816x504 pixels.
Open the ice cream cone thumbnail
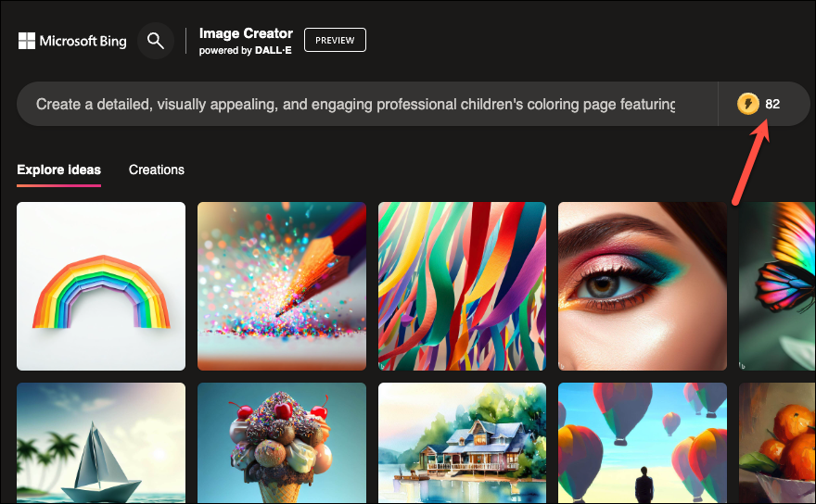[282, 443]
